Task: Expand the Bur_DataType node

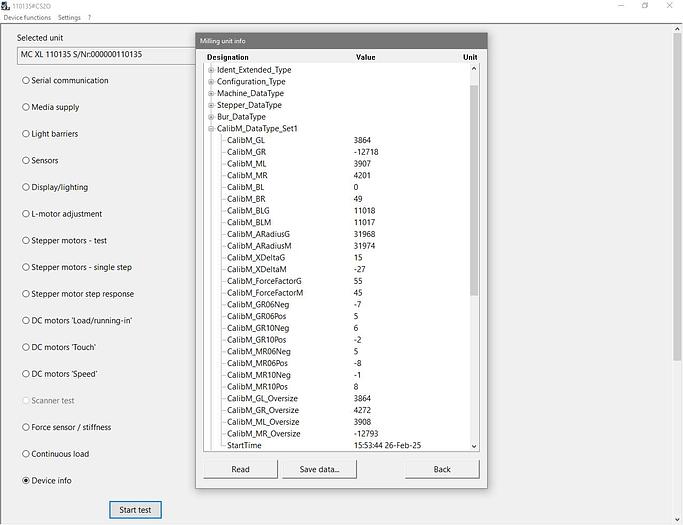Action: click(x=211, y=117)
